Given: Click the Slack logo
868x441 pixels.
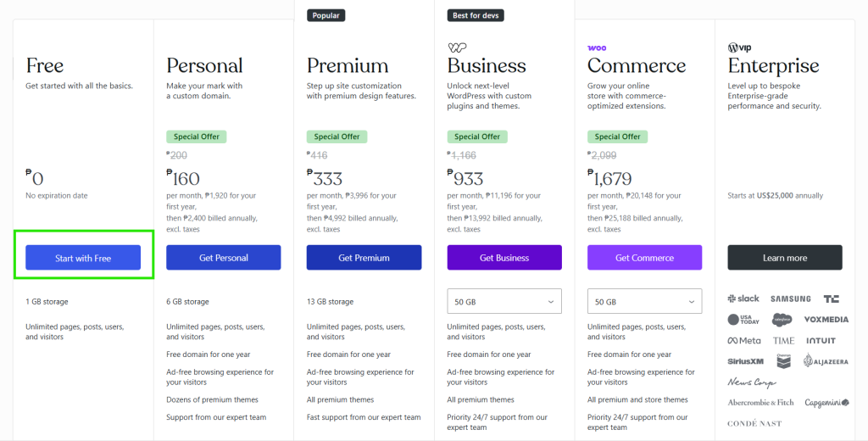Looking at the screenshot, I should [x=743, y=299].
